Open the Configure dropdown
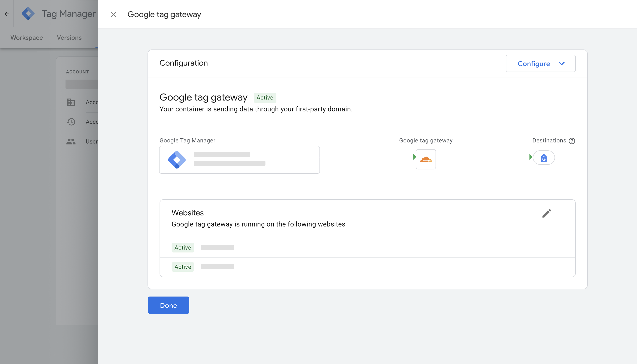The width and height of the screenshot is (637, 364). click(541, 63)
